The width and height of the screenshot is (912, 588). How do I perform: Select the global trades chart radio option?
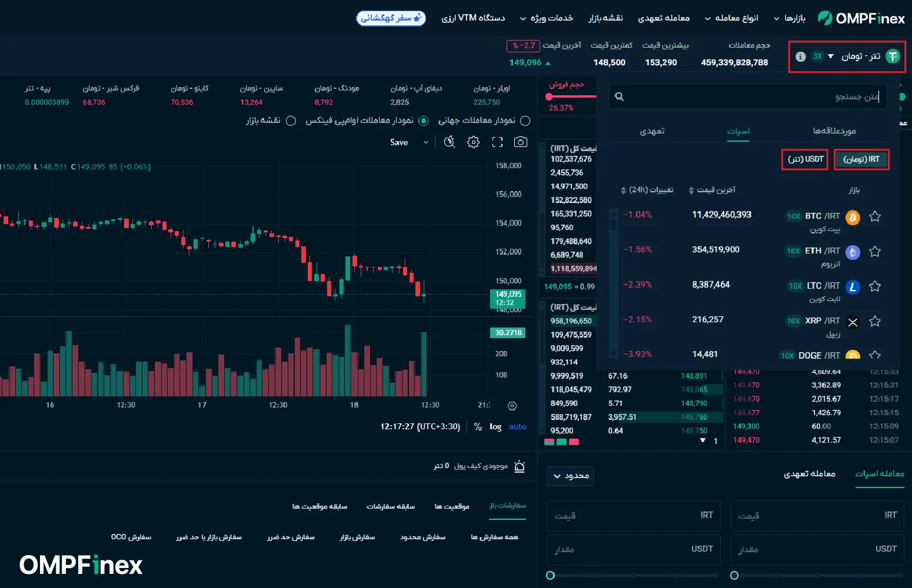pyautogui.click(x=525, y=121)
